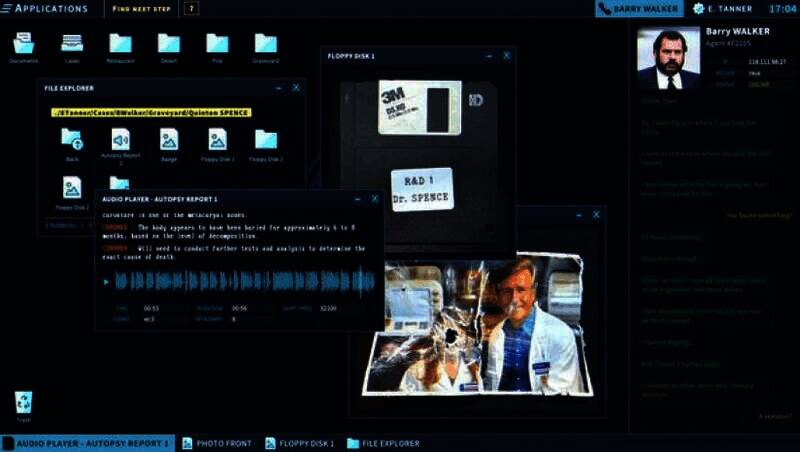
Task: Switch to the Barry Walker contact tab
Action: click(640, 8)
